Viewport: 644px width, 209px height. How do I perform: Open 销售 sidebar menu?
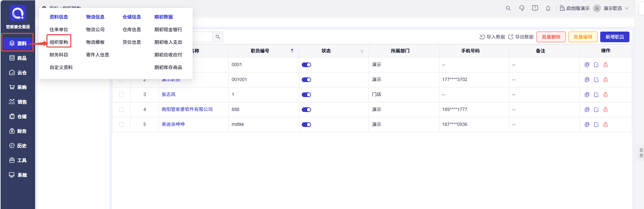click(18, 102)
